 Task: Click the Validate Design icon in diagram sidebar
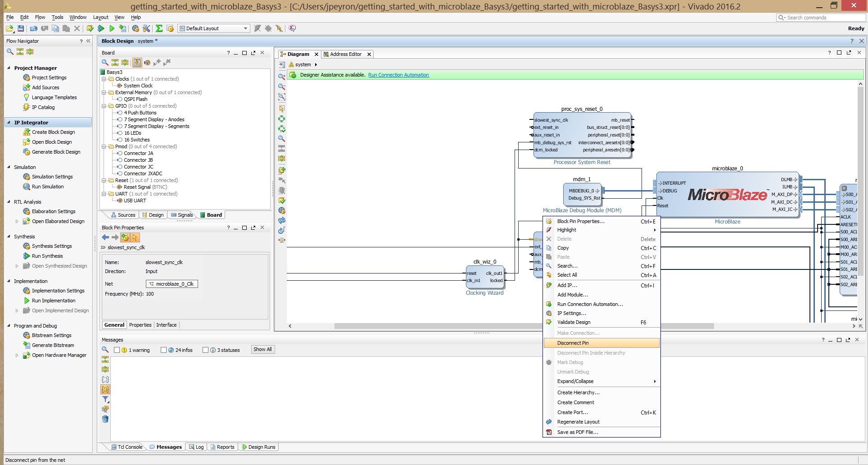(x=282, y=201)
